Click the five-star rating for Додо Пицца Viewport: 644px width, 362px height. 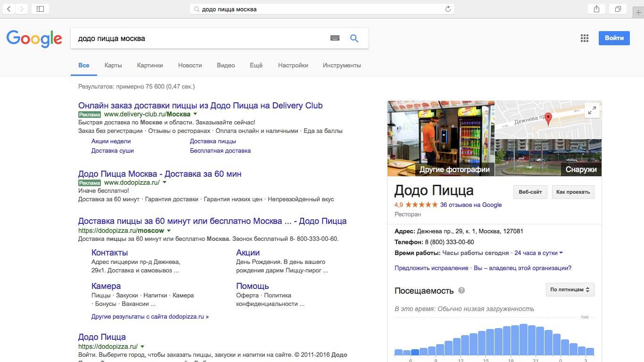421,205
